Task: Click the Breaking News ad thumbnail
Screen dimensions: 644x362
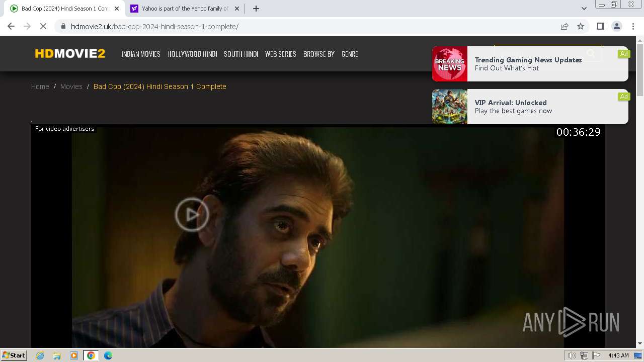Action: [450, 64]
